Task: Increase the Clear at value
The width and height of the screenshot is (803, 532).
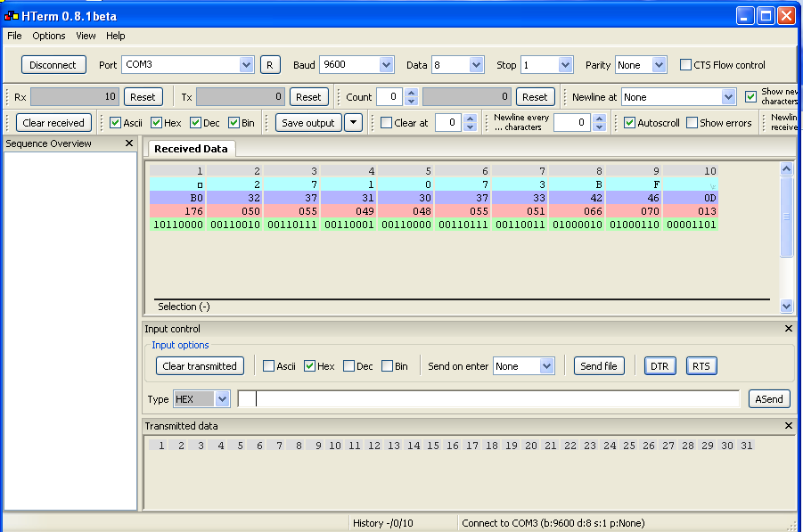Action: pos(470,119)
